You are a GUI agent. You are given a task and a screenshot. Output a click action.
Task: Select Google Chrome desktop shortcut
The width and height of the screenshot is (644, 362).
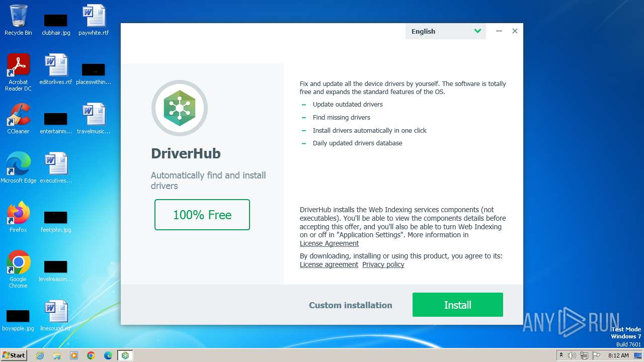18,269
